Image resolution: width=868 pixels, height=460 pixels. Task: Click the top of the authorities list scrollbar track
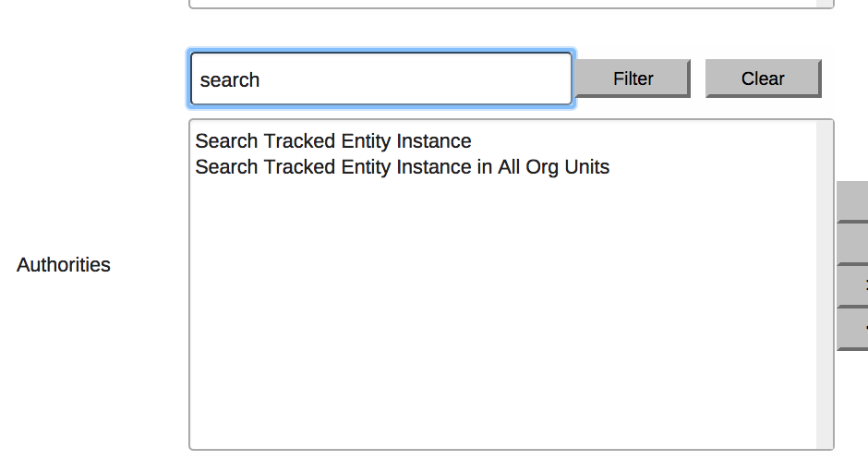pyautogui.click(x=825, y=131)
